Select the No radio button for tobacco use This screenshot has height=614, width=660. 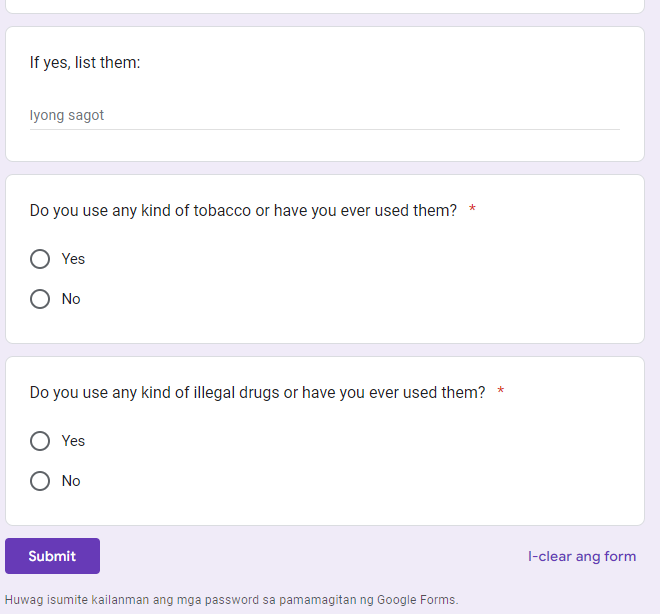coord(40,299)
